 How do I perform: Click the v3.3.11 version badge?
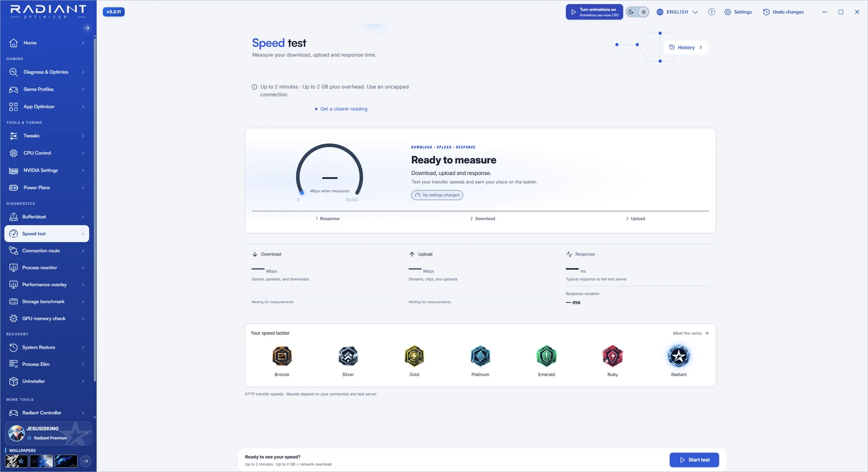tap(114, 11)
